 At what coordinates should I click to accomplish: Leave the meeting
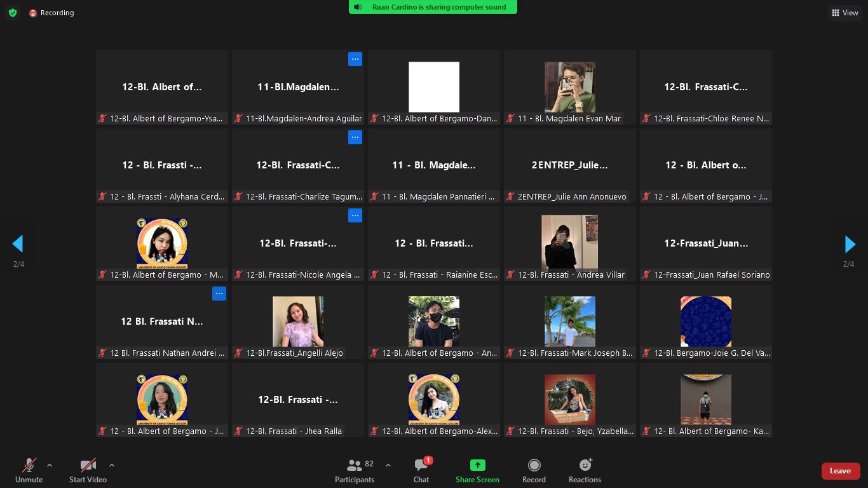[x=840, y=471]
